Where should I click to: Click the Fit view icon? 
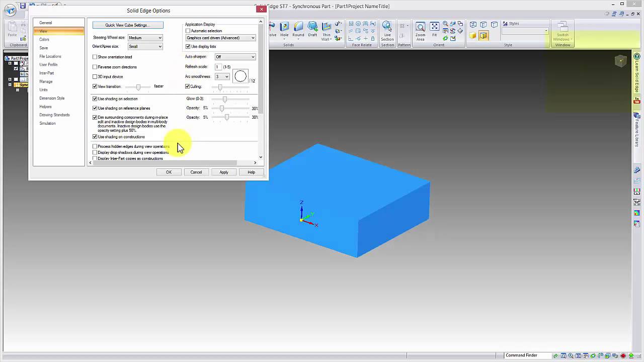434,27
